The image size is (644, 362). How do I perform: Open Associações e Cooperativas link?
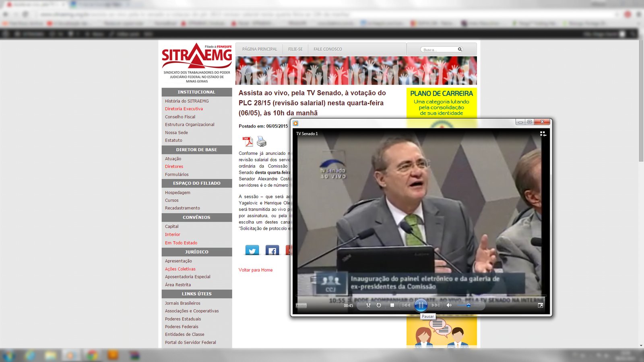pos(192,311)
